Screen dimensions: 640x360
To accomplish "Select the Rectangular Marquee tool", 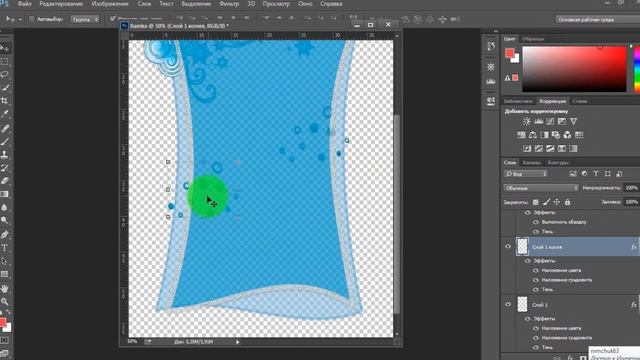I will 4,62.
